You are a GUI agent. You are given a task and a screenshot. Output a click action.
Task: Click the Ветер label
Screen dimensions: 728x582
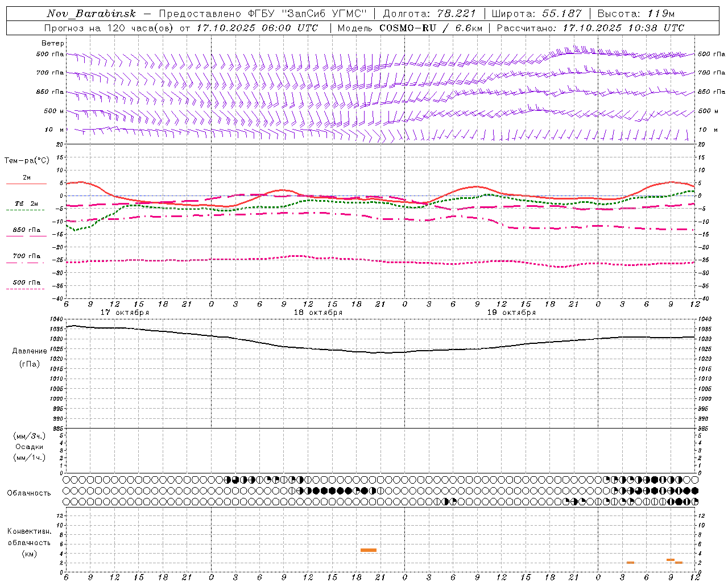pyautogui.click(x=53, y=43)
